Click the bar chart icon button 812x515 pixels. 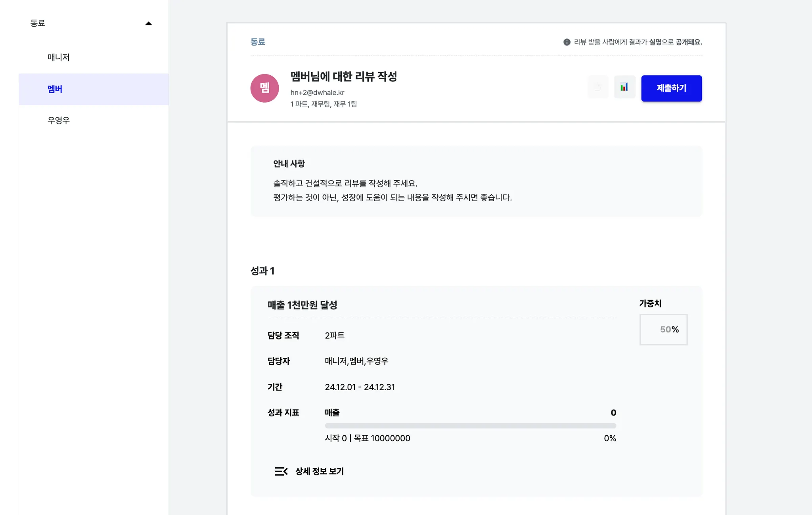(624, 87)
